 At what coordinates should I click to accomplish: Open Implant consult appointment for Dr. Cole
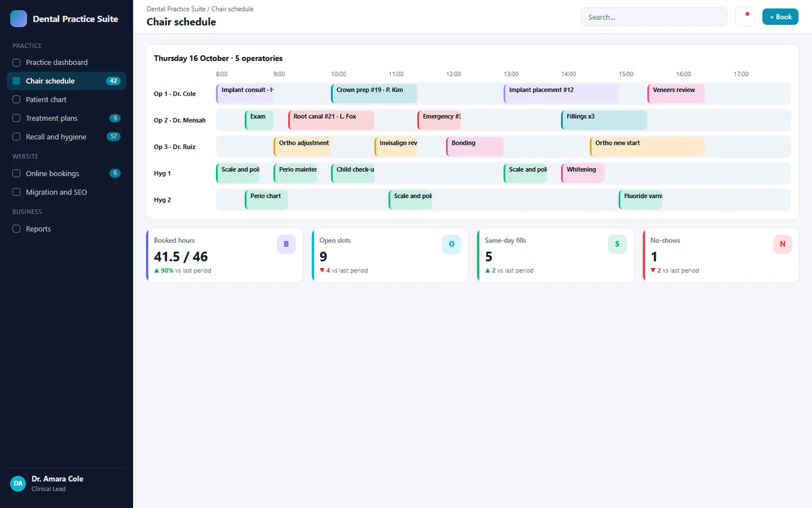[245, 93]
